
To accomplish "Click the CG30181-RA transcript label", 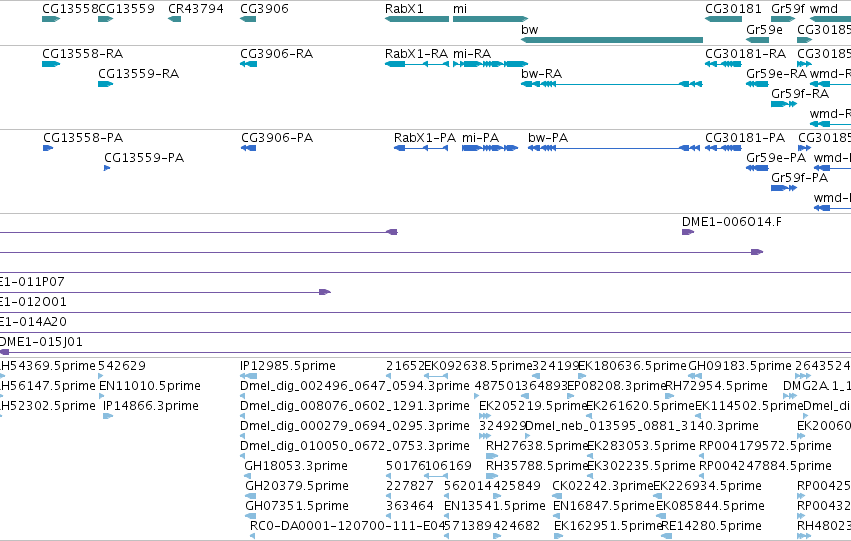I will tap(746, 54).
